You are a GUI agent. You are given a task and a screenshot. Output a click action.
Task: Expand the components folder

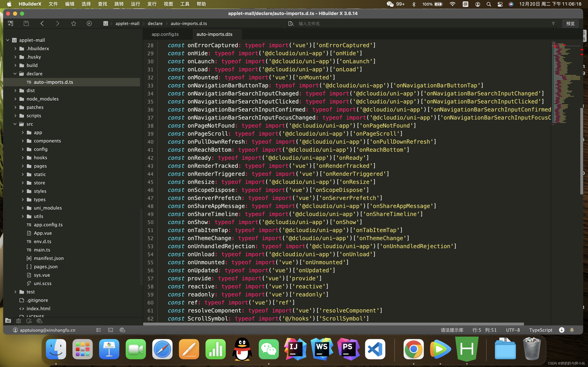tap(23, 141)
